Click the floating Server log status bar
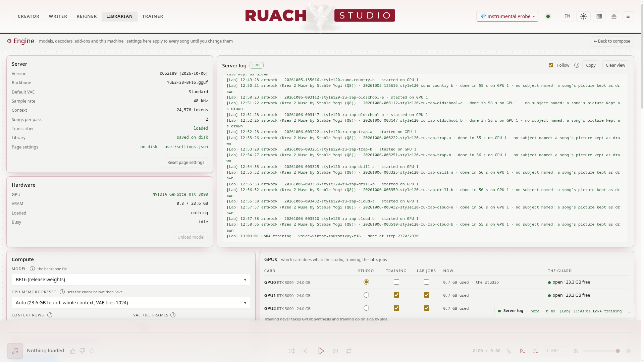Screen dimensions: 644x362 (565, 311)
